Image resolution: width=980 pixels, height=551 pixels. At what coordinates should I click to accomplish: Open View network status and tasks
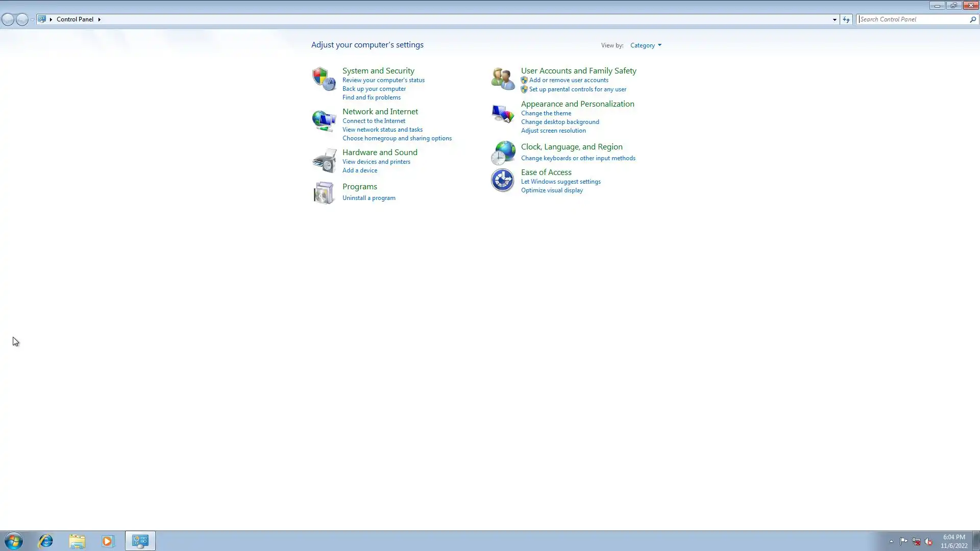point(382,130)
